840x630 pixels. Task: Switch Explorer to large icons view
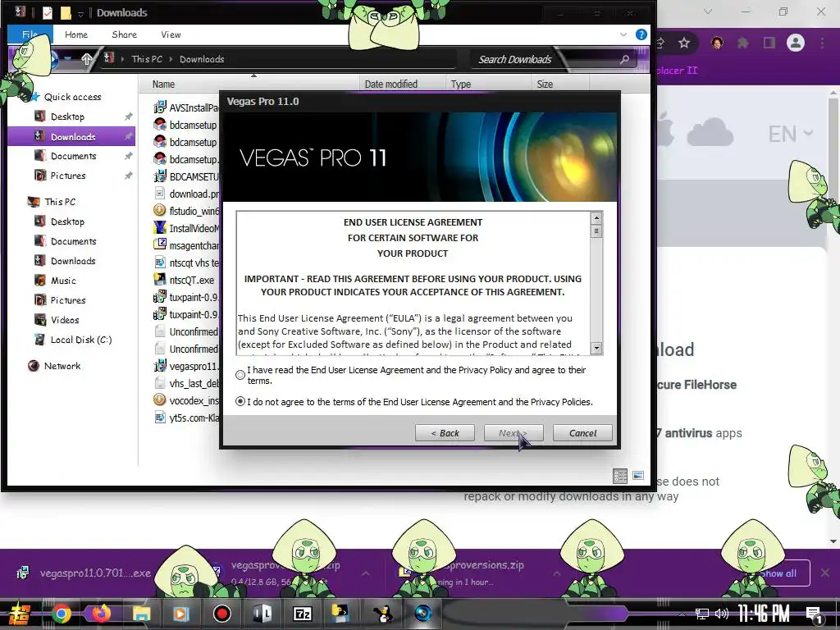click(637, 476)
